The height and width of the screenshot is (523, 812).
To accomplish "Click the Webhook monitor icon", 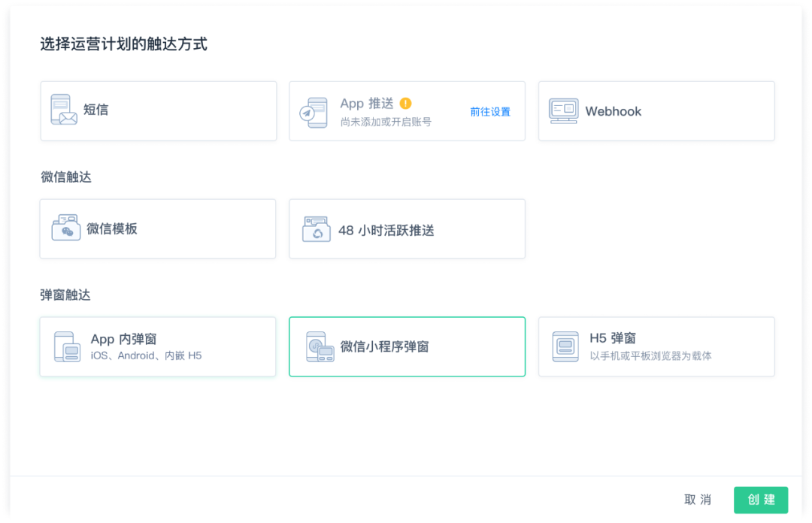I will [563, 110].
